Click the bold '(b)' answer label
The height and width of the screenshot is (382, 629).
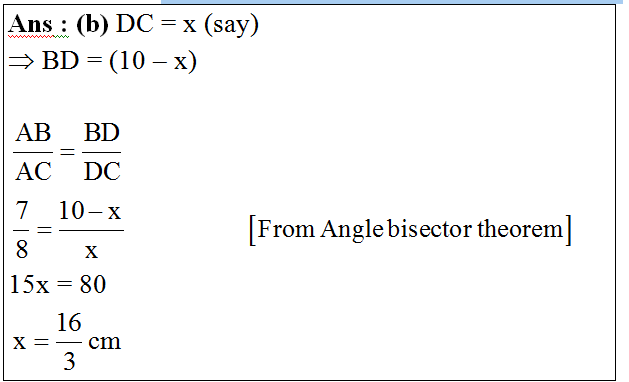pyautogui.click(x=93, y=24)
